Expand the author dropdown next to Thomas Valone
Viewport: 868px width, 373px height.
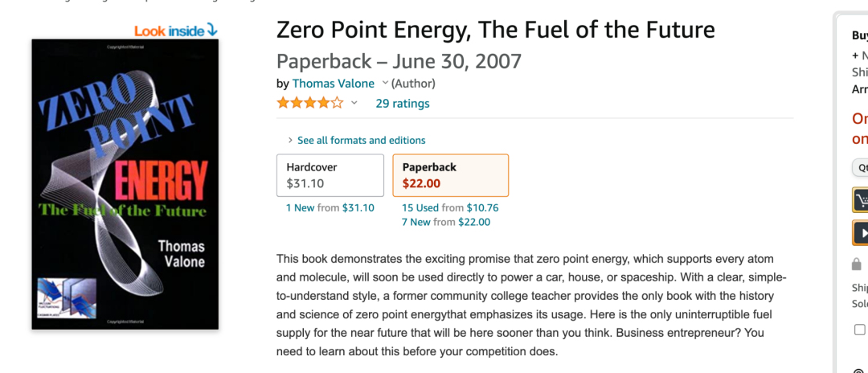coord(385,83)
